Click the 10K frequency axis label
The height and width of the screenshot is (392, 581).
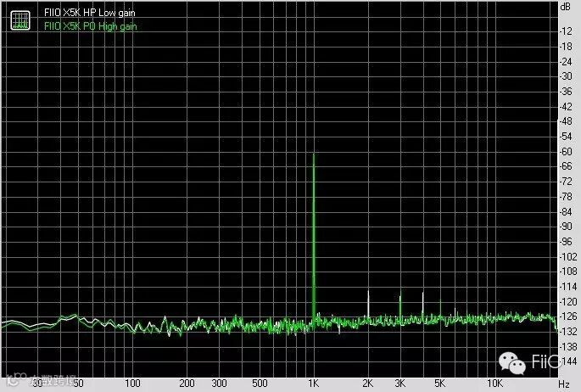494,384
